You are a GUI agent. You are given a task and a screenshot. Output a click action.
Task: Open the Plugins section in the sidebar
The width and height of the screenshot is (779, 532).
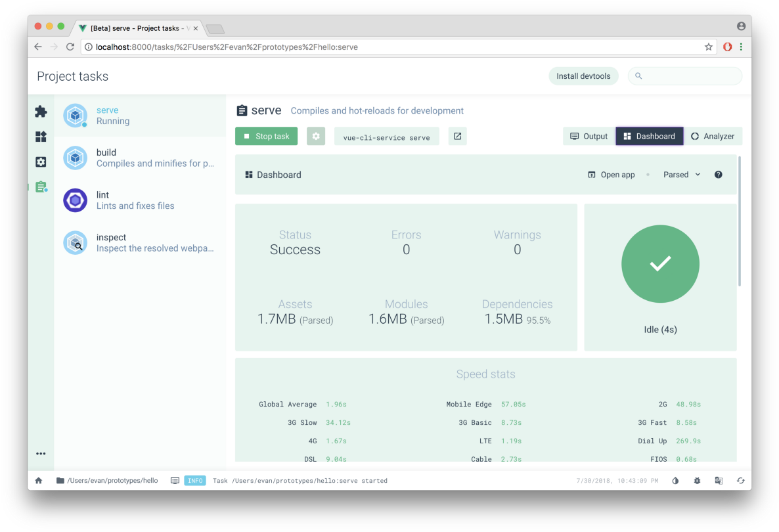(x=41, y=112)
